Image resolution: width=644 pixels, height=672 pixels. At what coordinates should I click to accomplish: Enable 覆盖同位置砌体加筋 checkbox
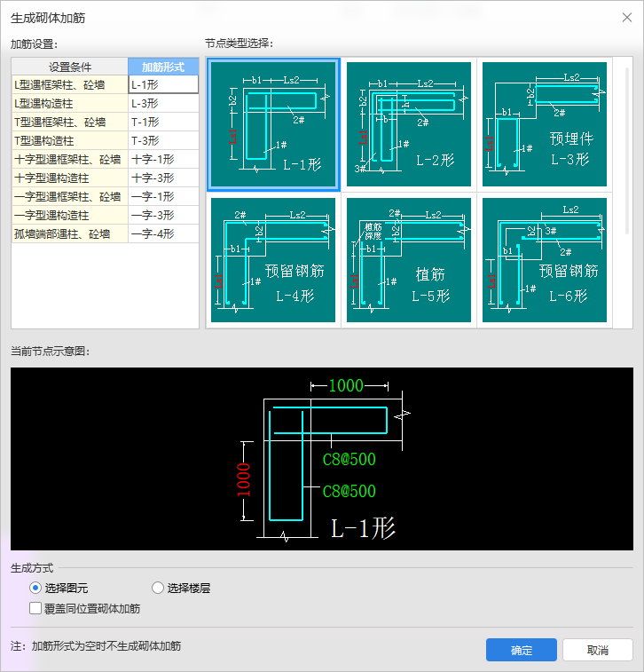35,608
